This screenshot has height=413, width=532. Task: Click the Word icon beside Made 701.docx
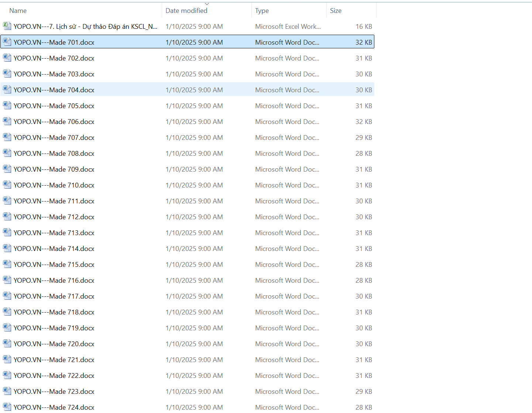(7, 42)
